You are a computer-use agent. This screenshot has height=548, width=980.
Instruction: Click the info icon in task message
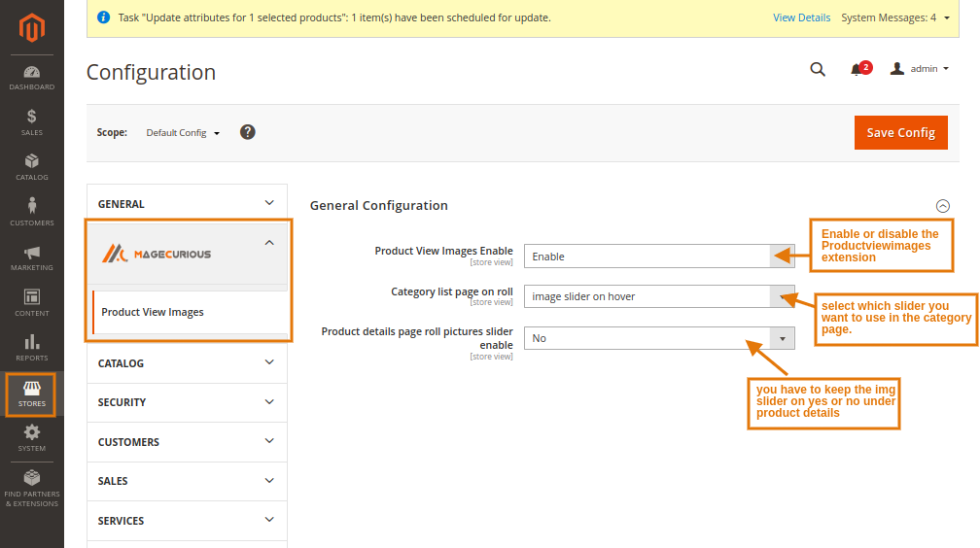104,17
